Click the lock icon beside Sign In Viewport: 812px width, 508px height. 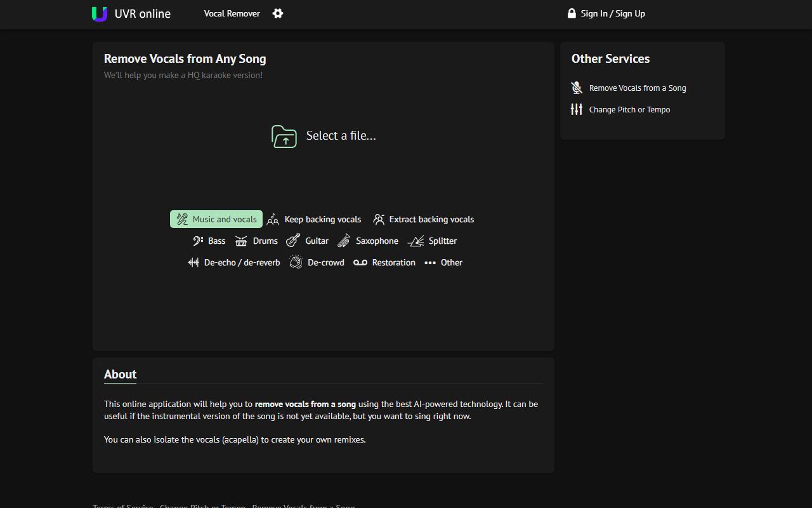pos(572,13)
